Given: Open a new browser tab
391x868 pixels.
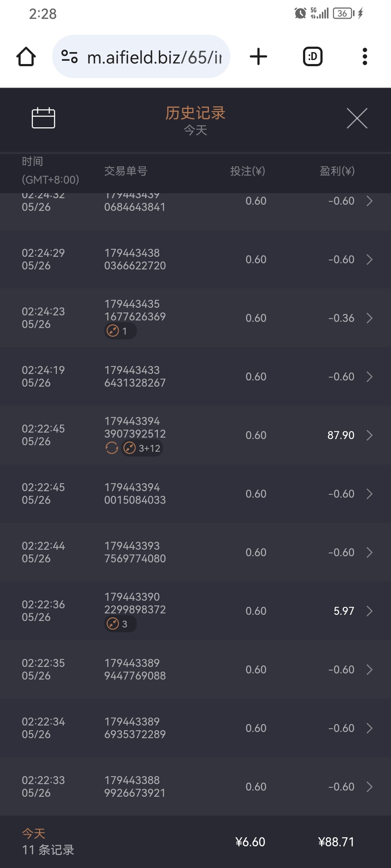Looking at the screenshot, I should [x=258, y=57].
